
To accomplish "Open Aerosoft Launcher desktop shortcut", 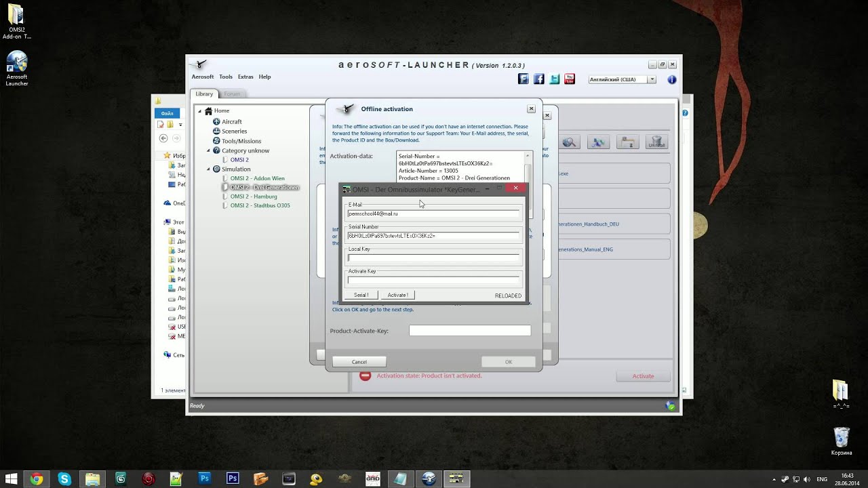I will pyautogui.click(x=16, y=68).
